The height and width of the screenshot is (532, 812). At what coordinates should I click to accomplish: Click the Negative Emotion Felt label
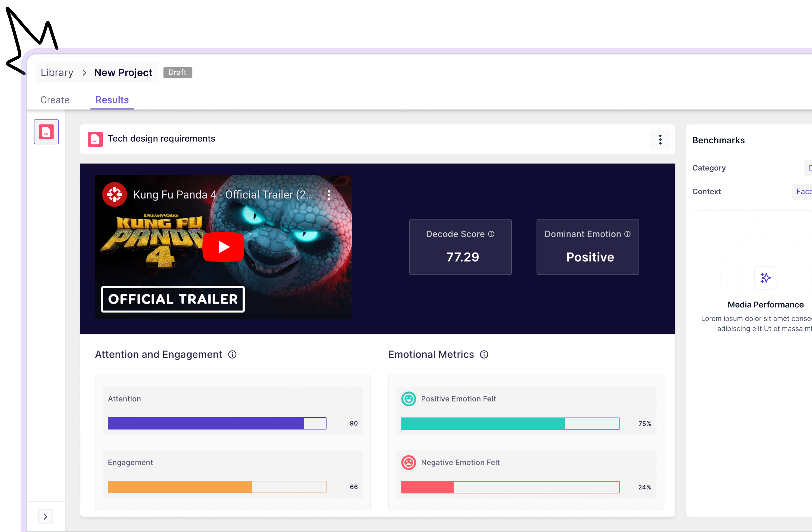point(460,462)
